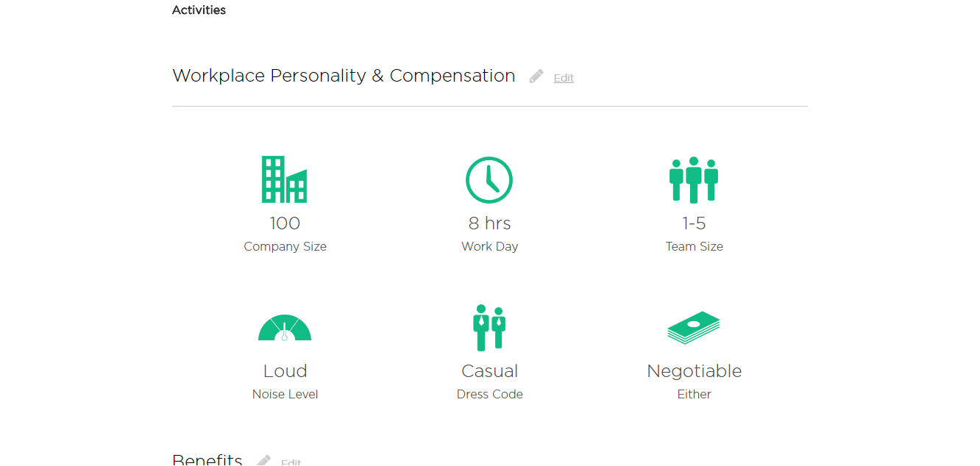This screenshot has width=980, height=466.
Task: Click the Team Size people icon
Action: (694, 180)
